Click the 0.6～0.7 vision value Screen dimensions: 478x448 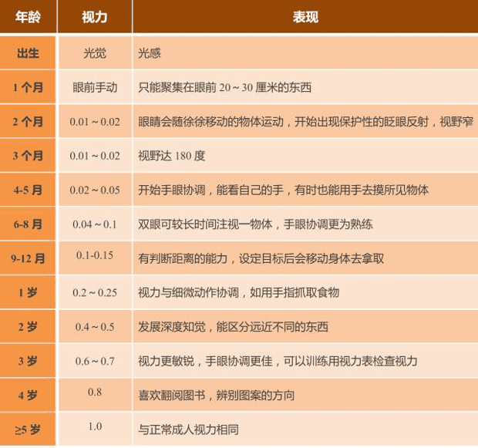tap(95, 361)
